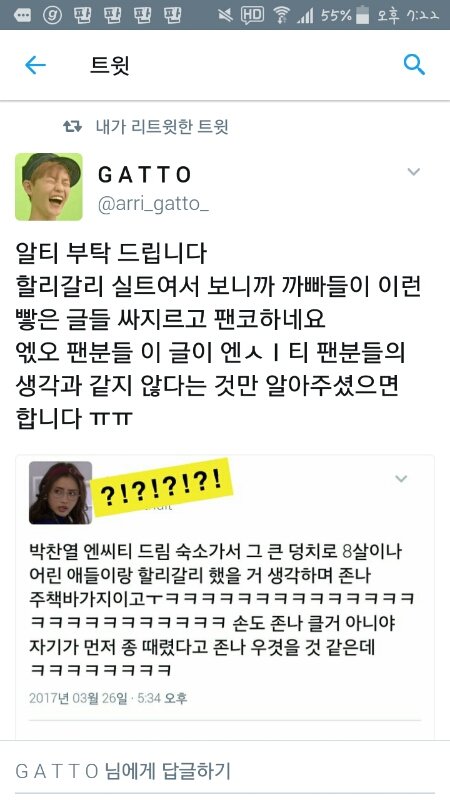Expand quoted tweet options chevron
This screenshot has height=800, width=450.
pyautogui.click(x=402, y=479)
